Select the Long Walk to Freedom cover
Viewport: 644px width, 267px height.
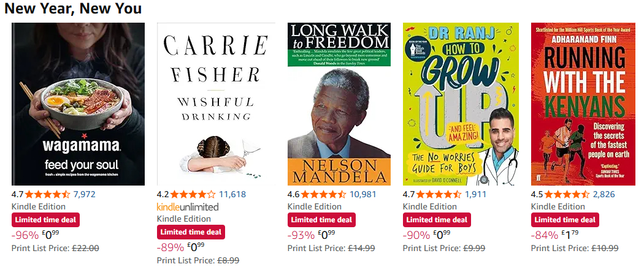339,104
